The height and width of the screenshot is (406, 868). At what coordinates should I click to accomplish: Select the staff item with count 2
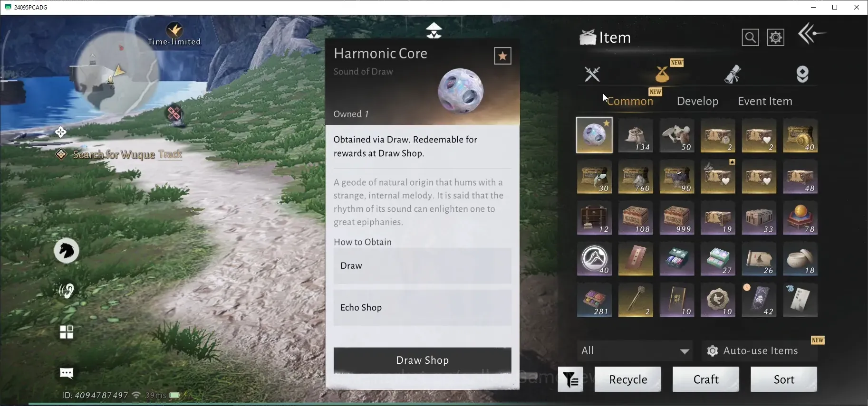(x=636, y=301)
